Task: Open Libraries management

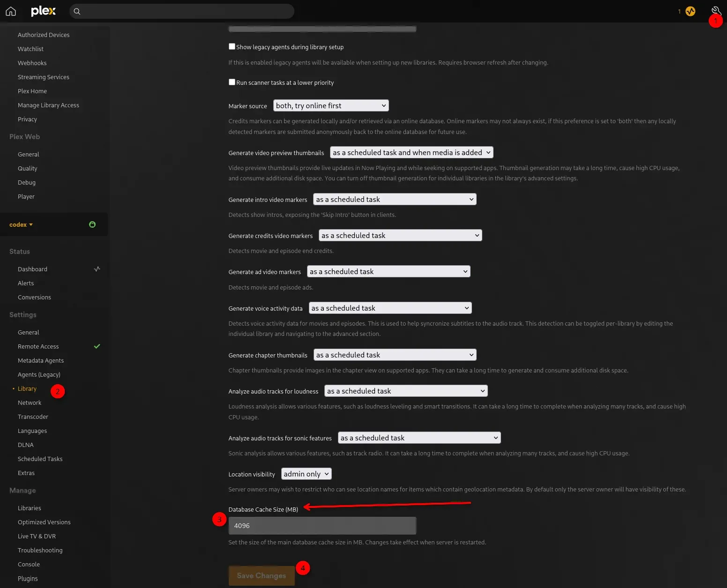Action: click(x=30, y=508)
